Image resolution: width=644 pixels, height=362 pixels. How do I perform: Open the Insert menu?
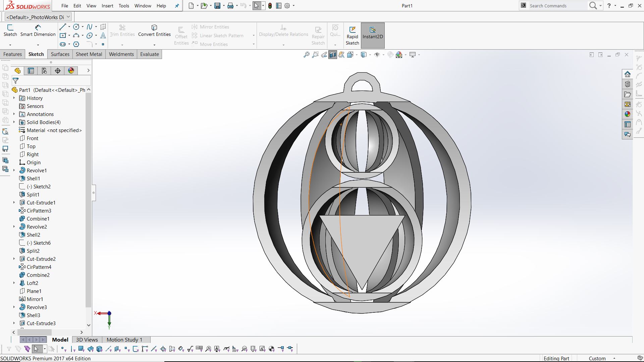point(107,6)
